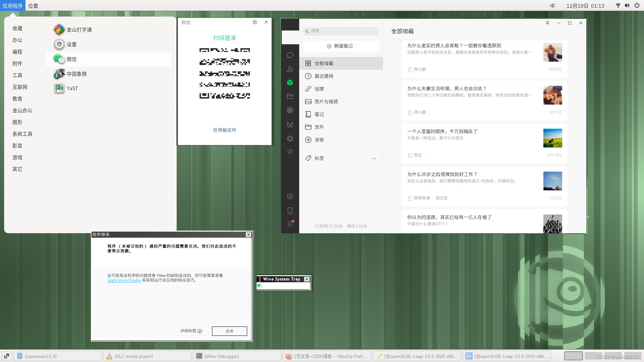Image resolution: width=644 pixels, height=362 pixels.
Task: Click 仅传输文件 link in login window
Action: (224, 130)
